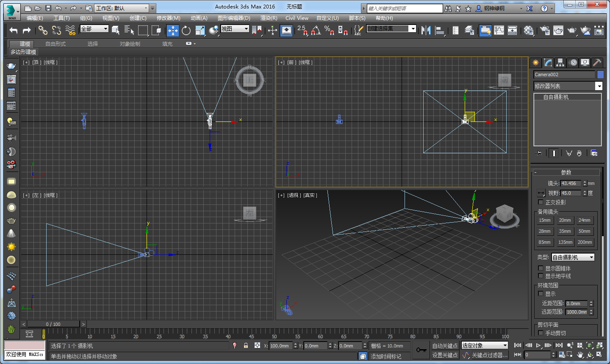Open Civil View menu
This screenshot has height=364, width=610.
click(x=297, y=18)
